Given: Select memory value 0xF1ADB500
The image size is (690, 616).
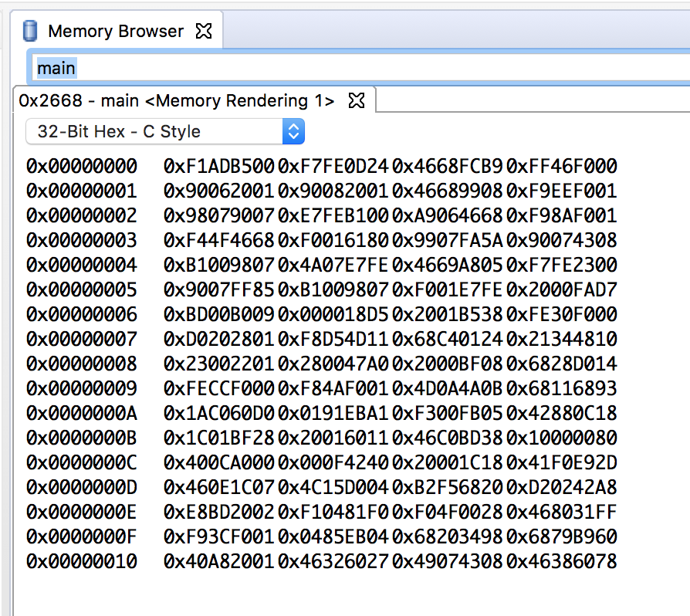Looking at the screenshot, I should [x=218, y=166].
